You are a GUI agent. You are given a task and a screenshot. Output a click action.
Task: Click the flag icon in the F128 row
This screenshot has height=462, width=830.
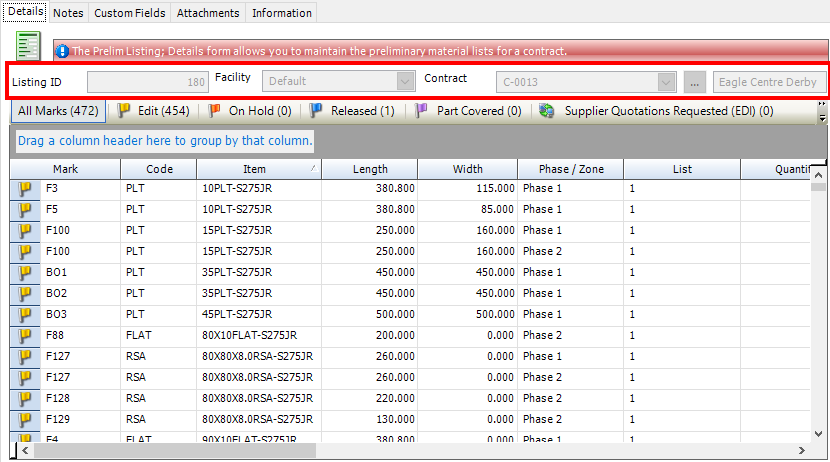pyautogui.click(x=25, y=399)
